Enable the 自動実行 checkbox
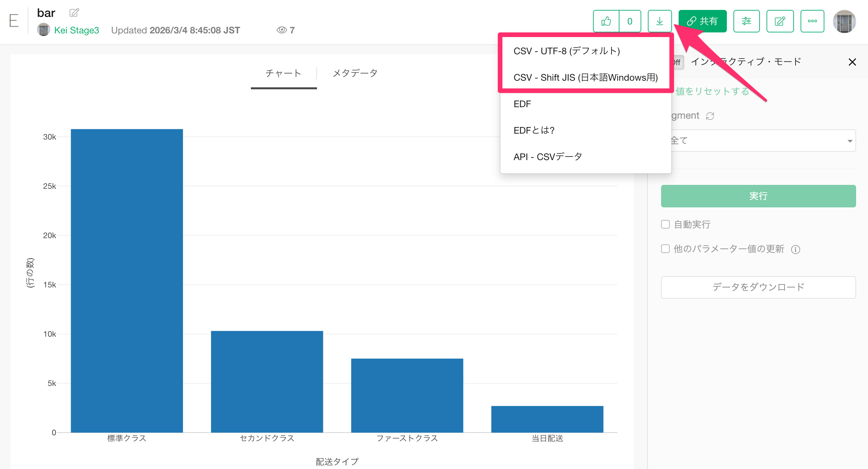Viewport: 868px width, 469px height. 665,225
